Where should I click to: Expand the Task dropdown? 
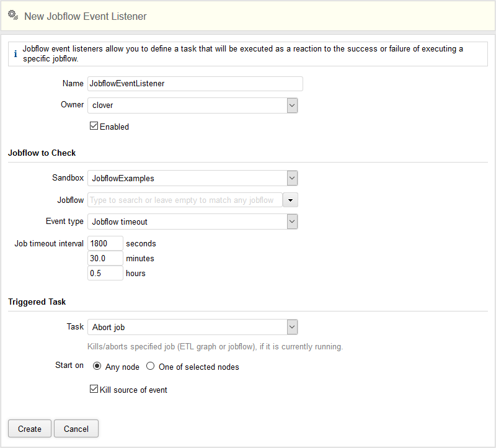[292, 327]
